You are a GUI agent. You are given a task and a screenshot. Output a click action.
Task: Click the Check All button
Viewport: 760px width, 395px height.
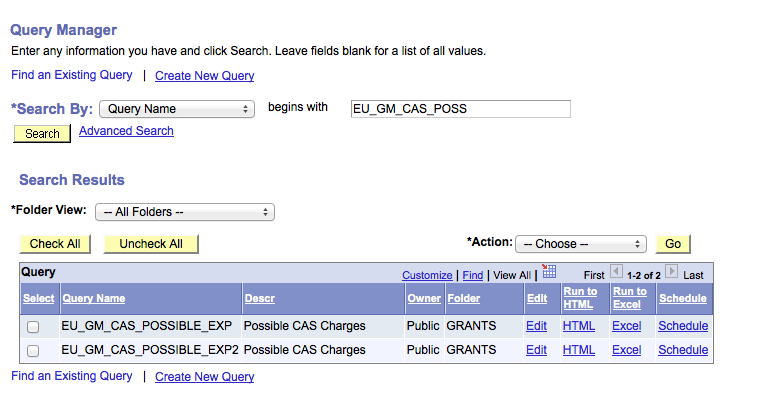click(x=55, y=244)
